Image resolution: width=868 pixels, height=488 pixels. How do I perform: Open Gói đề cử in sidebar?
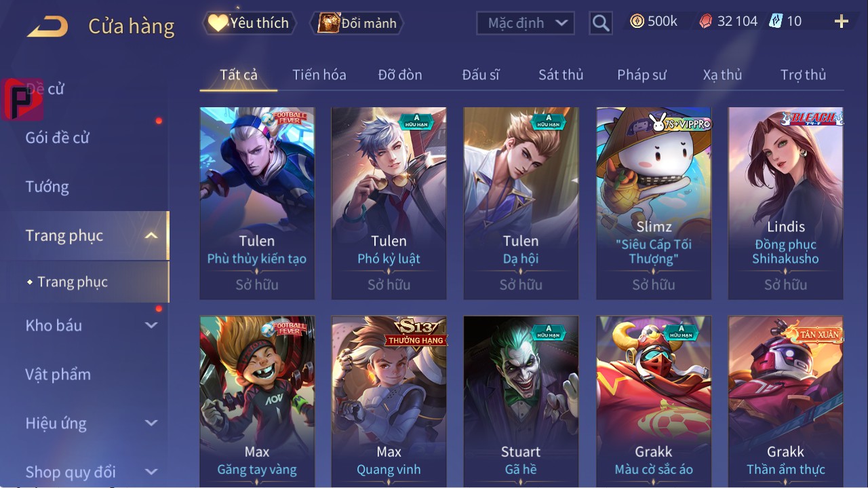pyautogui.click(x=58, y=138)
